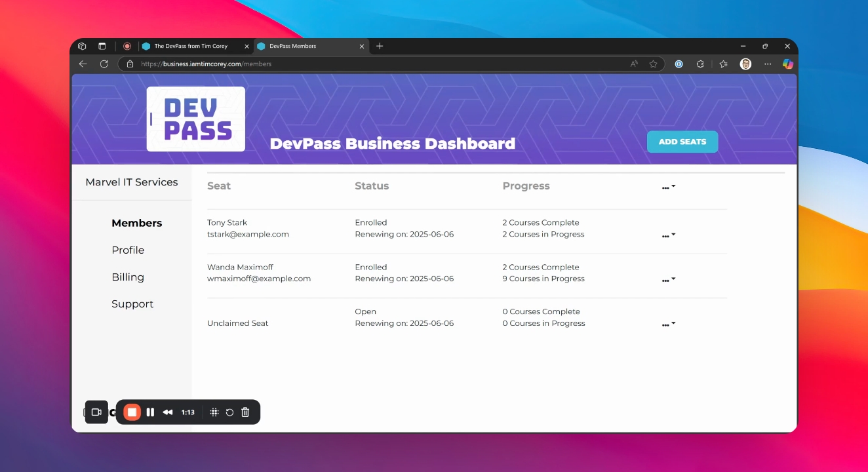Open the Members sidebar section
868x472 pixels.
136,223
